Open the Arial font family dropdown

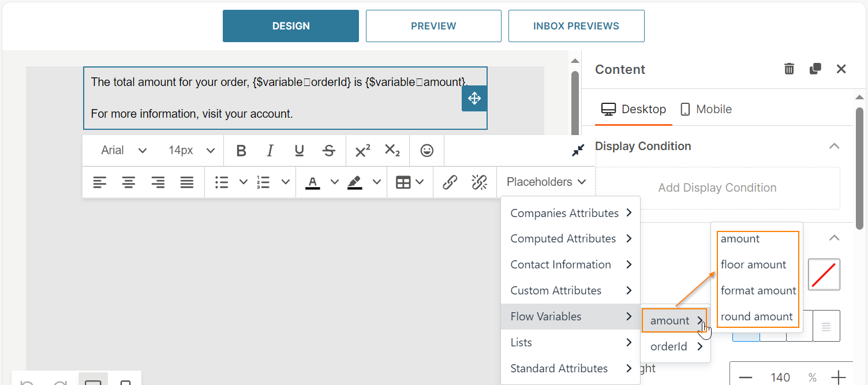[124, 151]
